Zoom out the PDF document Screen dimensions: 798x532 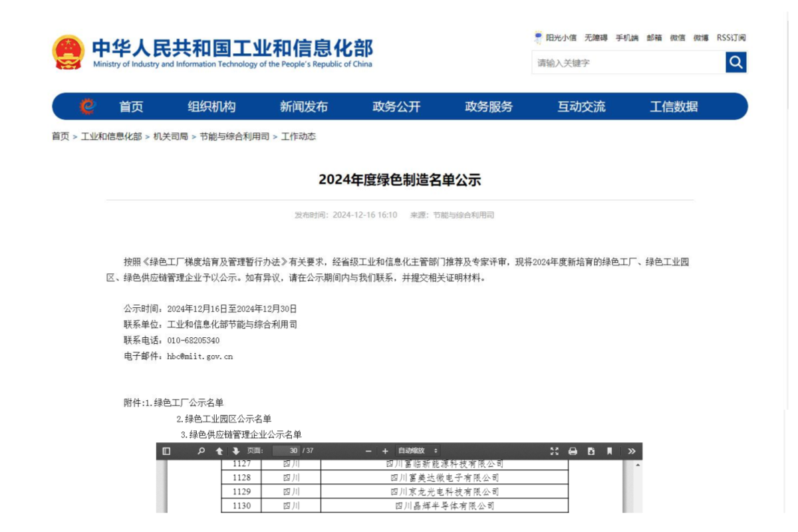coord(368,451)
